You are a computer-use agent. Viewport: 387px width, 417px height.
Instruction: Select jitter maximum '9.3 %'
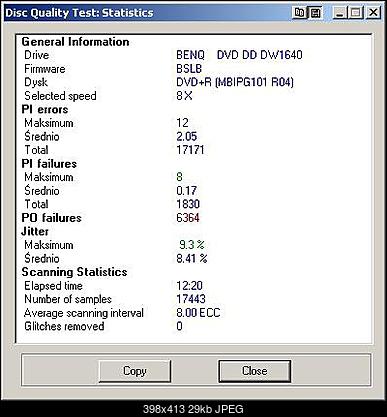click(192, 245)
